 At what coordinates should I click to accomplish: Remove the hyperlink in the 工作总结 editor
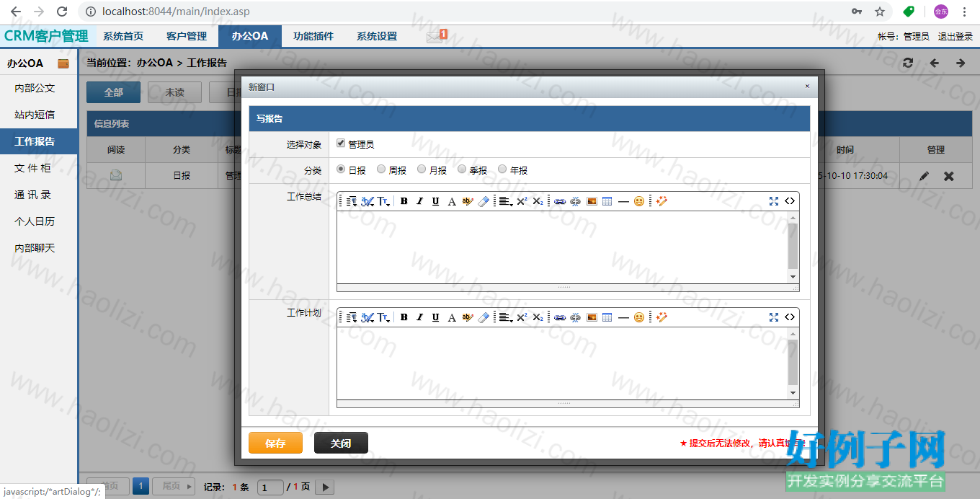[x=575, y=201]
